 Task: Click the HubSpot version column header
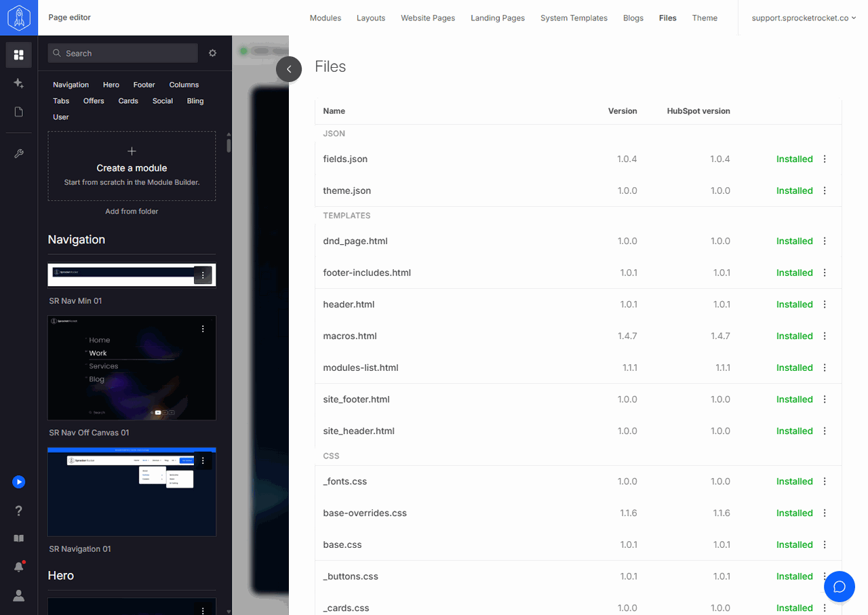pyautogui.click(x=698, y=111)
